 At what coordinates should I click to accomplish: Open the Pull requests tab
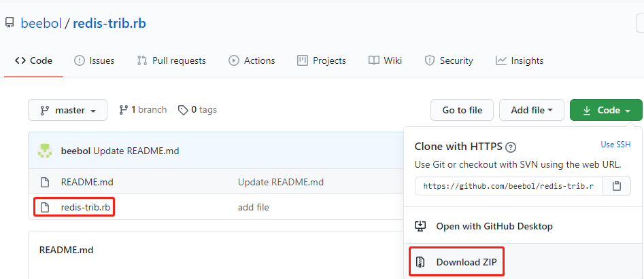(x=171, y=60)
